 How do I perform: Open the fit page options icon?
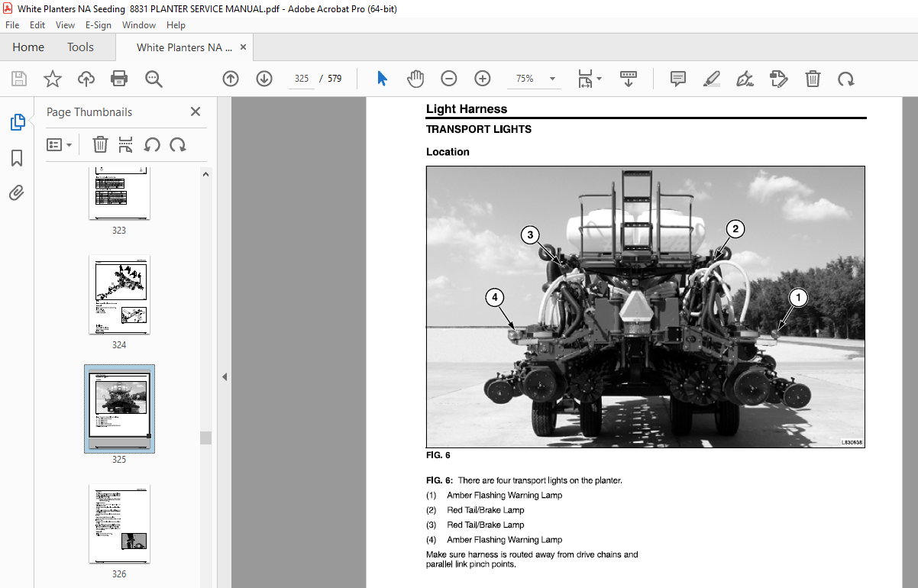tap(590, 79)
